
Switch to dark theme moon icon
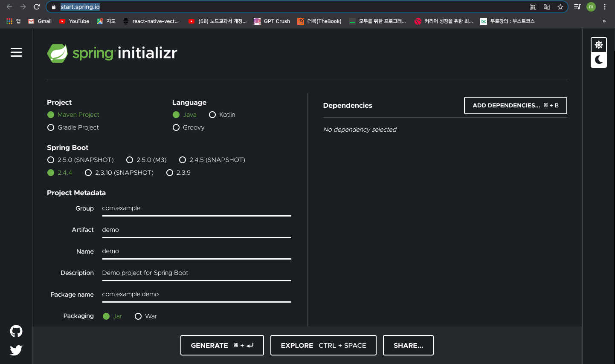click(599, 60)
